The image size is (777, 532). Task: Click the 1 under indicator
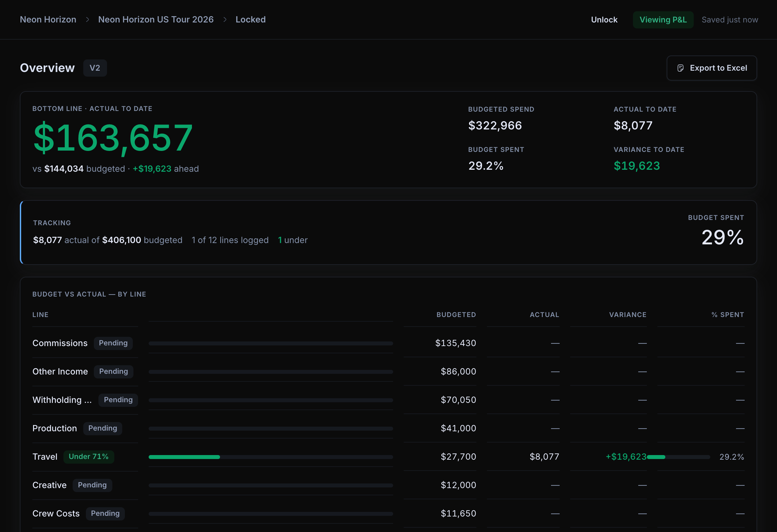[293, 240]
